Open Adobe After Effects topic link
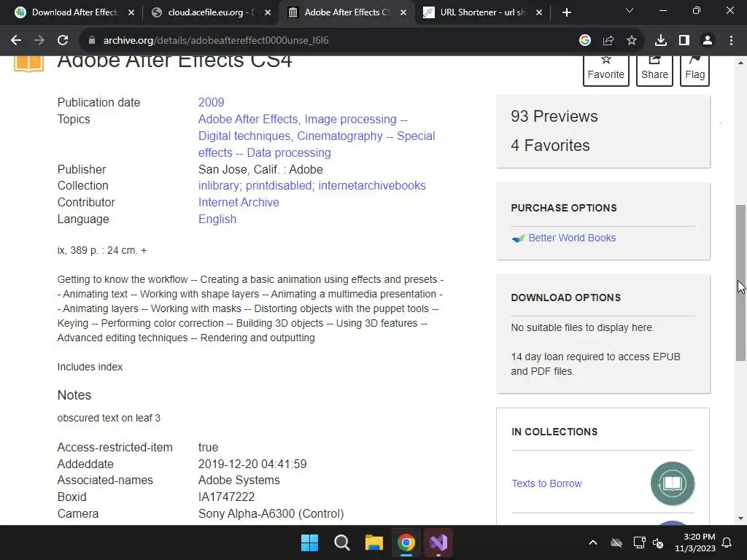The image size is (747, 560). coord(248,119)
